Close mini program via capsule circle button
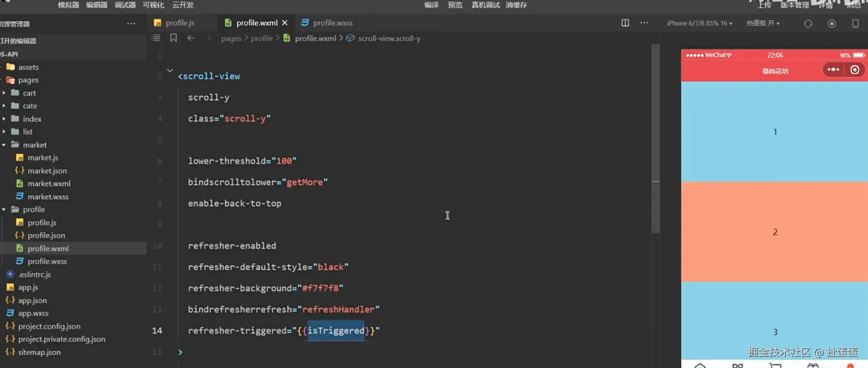 tap(854, 70)
